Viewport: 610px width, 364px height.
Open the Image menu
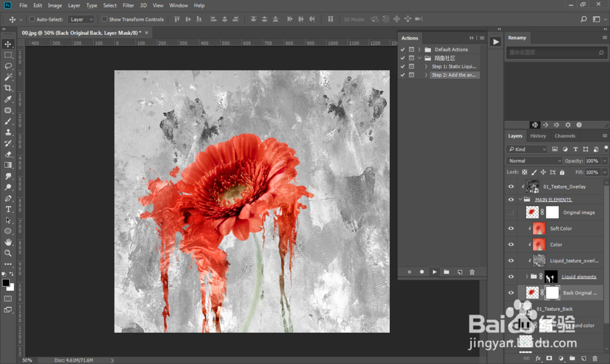click(55, 5)
